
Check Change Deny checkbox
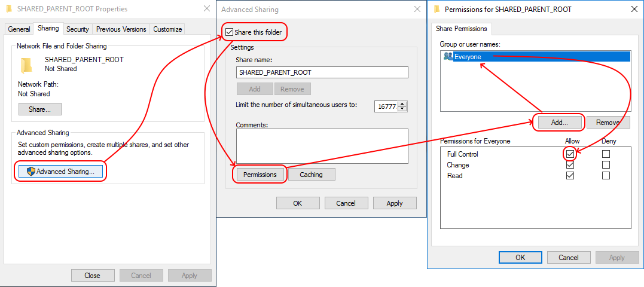pyautogui.click(x=606, y=165)
